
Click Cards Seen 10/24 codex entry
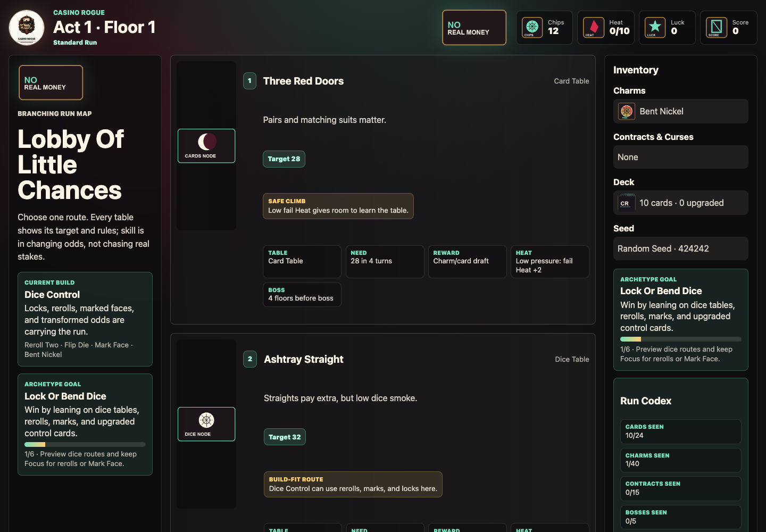[681, 431]
